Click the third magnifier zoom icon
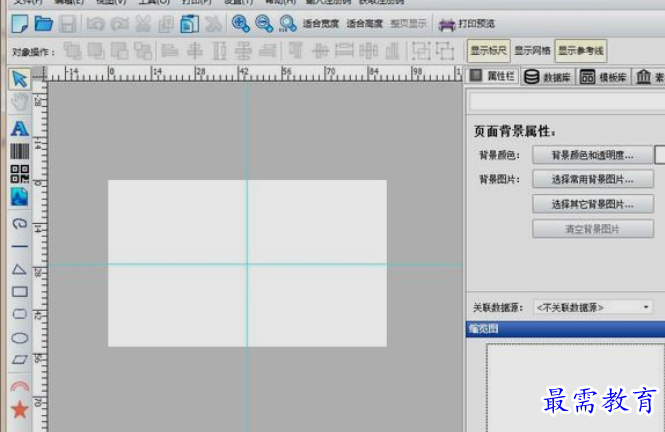This screenshot has width=665, height=432. (x=288, y=24)
